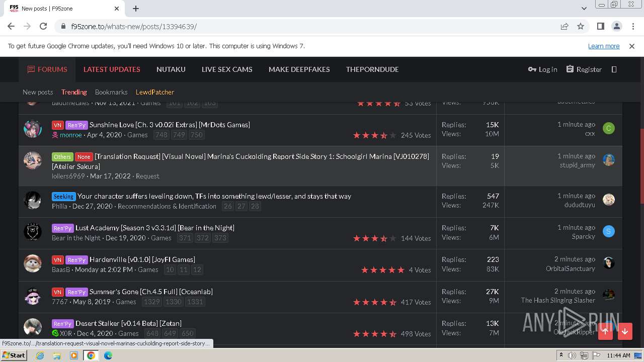This screenshot has width=644, height=362.
Task: Launch Internet Explorer from taskbar
Action: (40, 355)
